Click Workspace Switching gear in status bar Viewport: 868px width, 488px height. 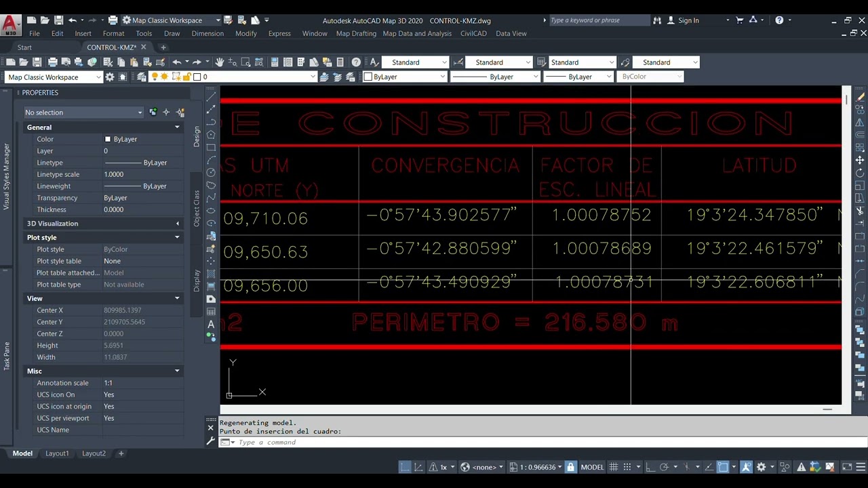761,467
